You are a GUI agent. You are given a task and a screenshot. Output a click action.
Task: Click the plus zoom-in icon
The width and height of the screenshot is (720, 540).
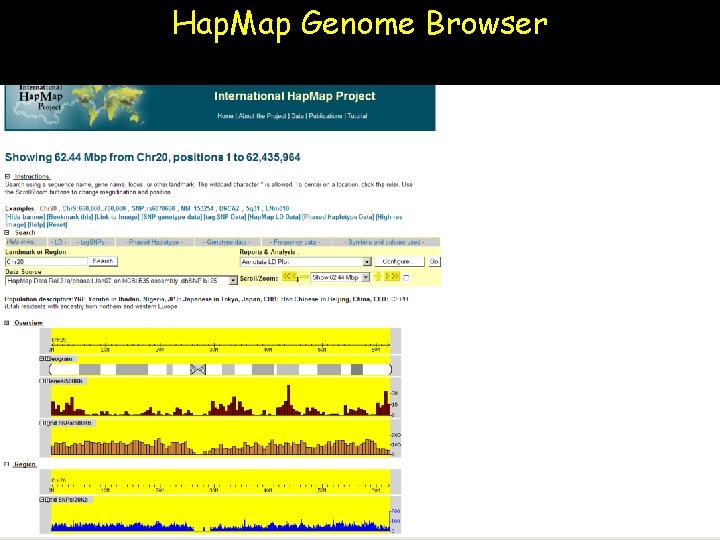pos(377,276)
